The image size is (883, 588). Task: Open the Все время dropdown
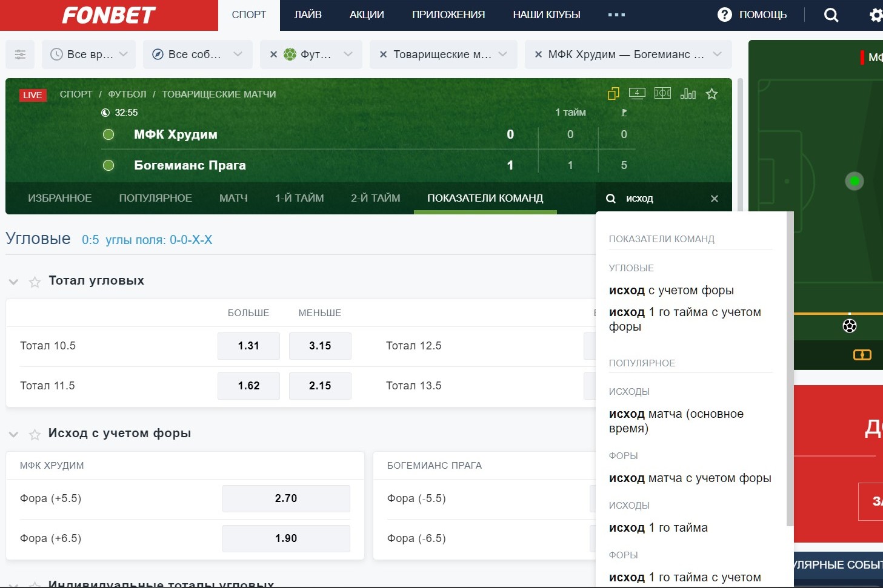coord(89,55)
